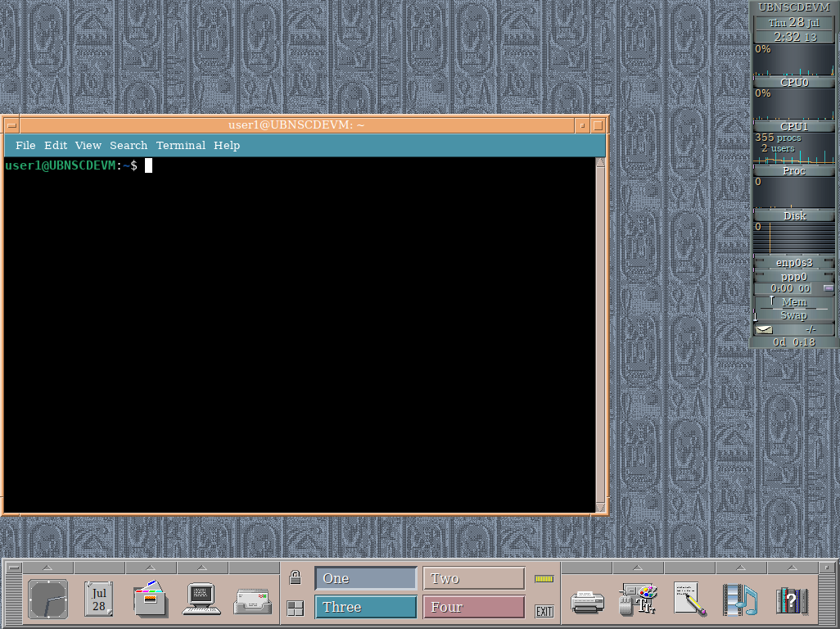Screen dimensions: 840x629
Task: Open the Help viewer books icon
Action: [x=791, y=600]
